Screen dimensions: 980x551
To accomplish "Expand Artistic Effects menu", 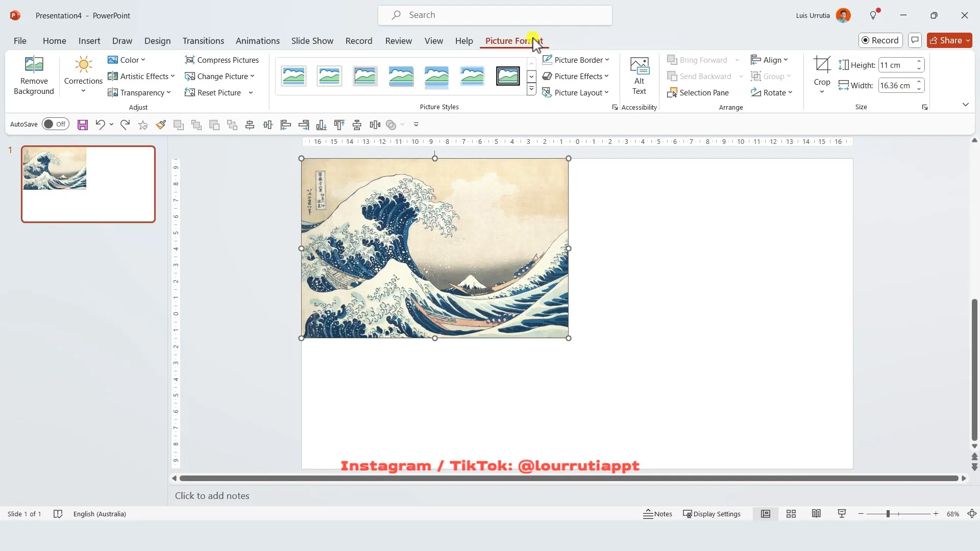I will 141,77.
